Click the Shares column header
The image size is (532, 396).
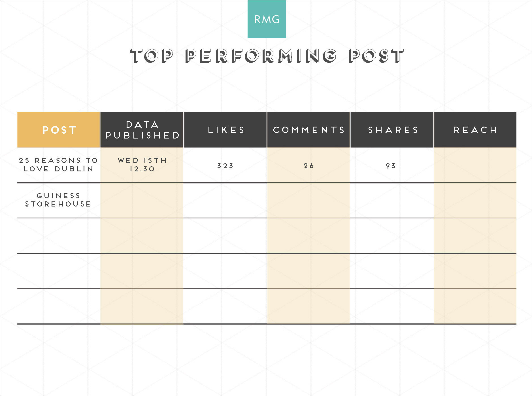[x=392, y=130]
